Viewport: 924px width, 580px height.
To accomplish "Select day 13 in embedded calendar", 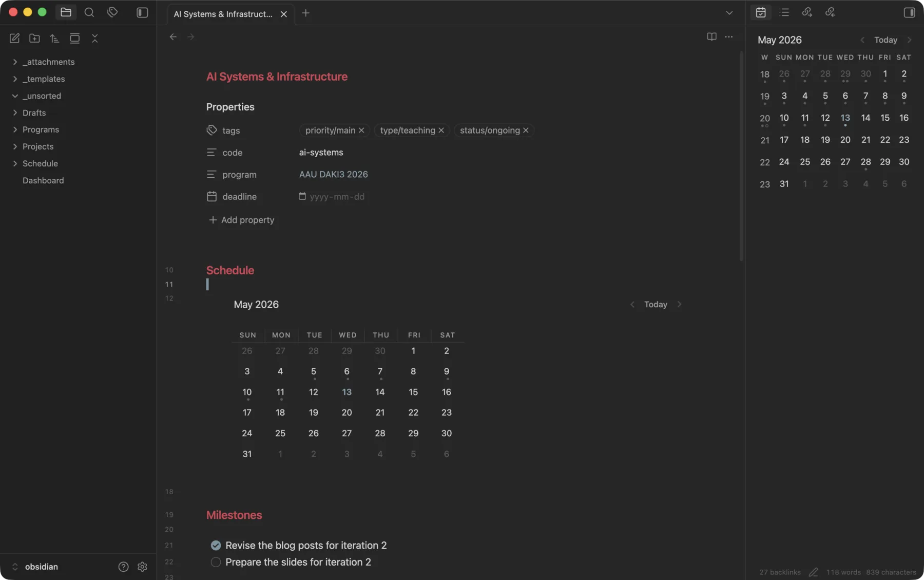I will (x=346, y=392).
